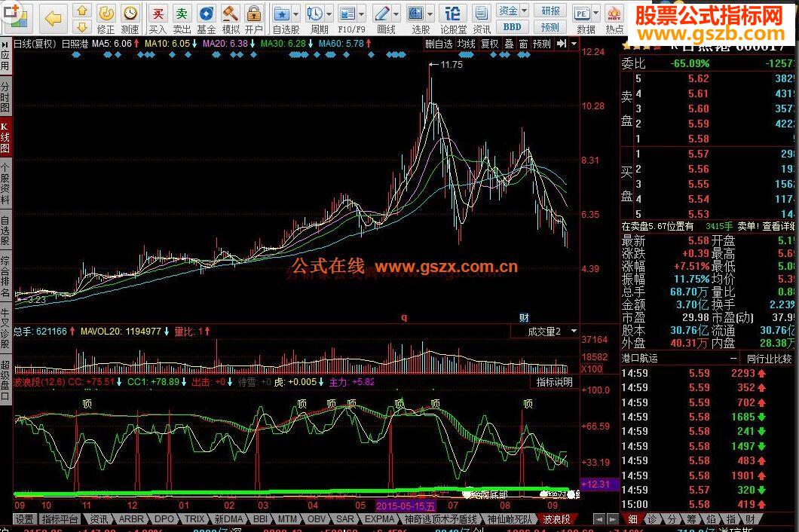
Task: Click the 买入 buy icon
Action: pos(158,18)
